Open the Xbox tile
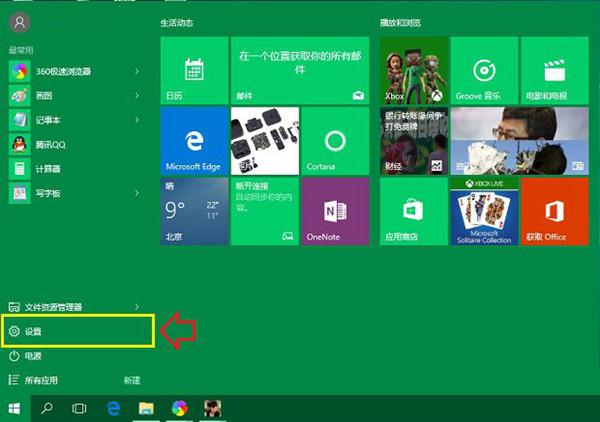The height and width of the screenshot is (422, 600). click(414, 70)
